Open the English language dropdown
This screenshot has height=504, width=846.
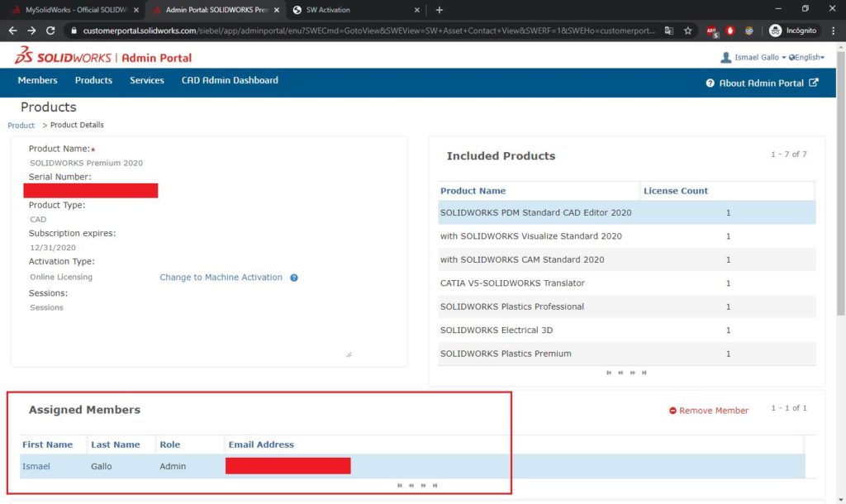(806, 57)
